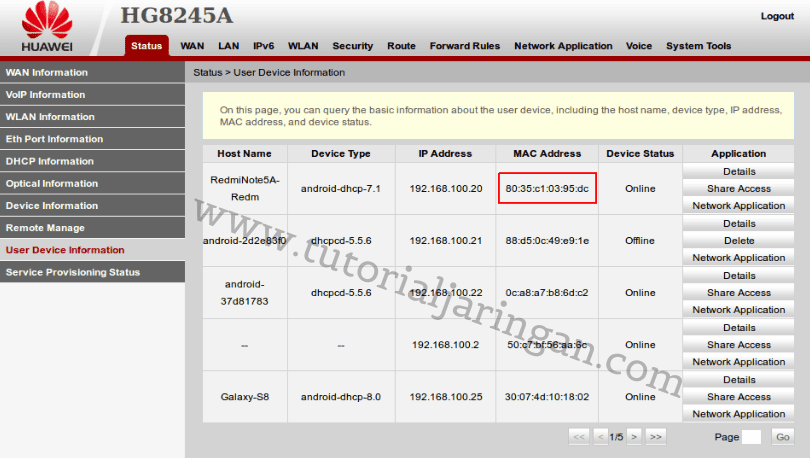
Task: Click Details for android-2d2e83f0 device
Action: point(739,224)
